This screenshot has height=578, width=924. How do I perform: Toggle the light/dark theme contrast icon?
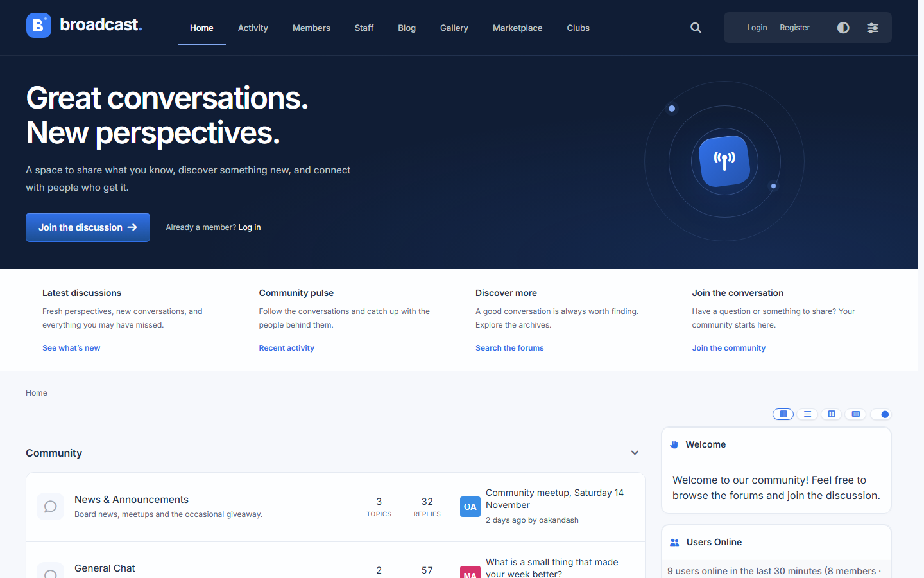tap(843, 28)
